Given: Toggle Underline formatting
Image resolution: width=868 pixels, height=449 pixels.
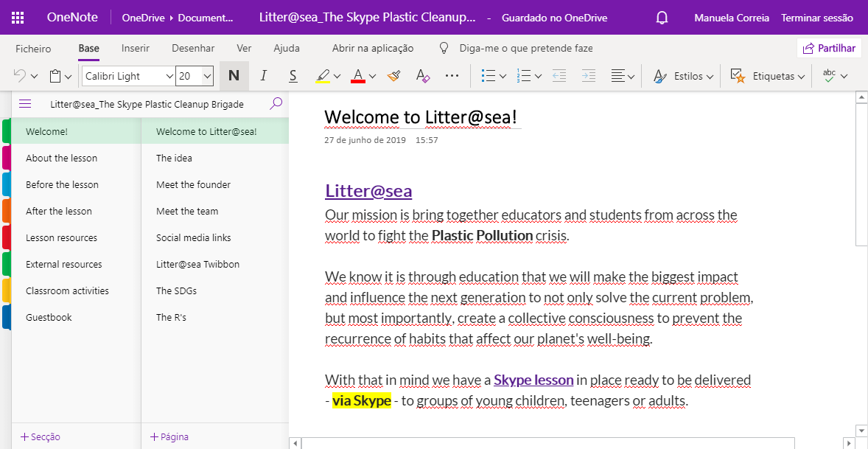Looking at the screenshot, I should 293,76.
